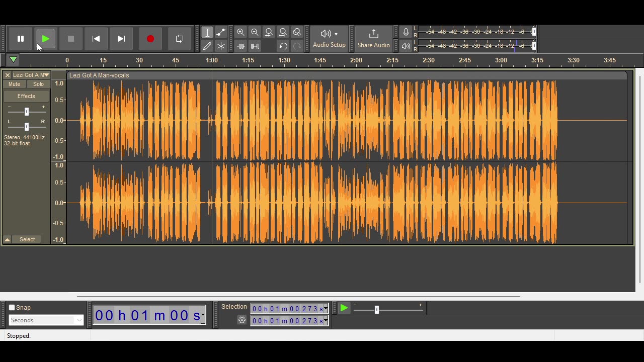Enable the Snap checkbox
The image size is (644, 362).
click(x=12, y=308)
